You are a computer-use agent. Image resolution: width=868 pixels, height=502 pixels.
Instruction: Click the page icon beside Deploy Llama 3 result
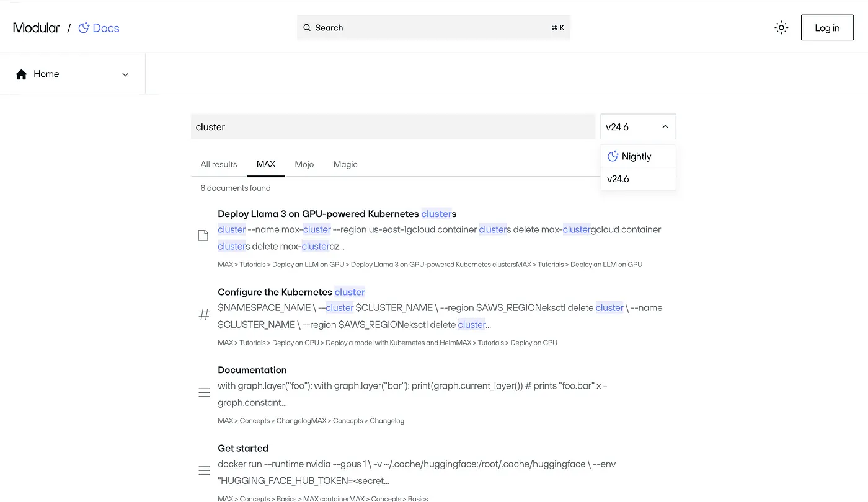point(203,236)
